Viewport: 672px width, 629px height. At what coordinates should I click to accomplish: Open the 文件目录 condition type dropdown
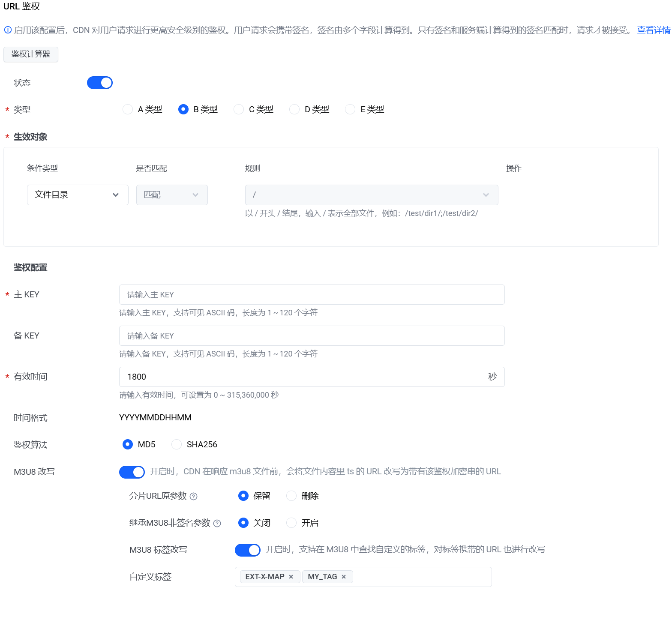coord(78,195)
